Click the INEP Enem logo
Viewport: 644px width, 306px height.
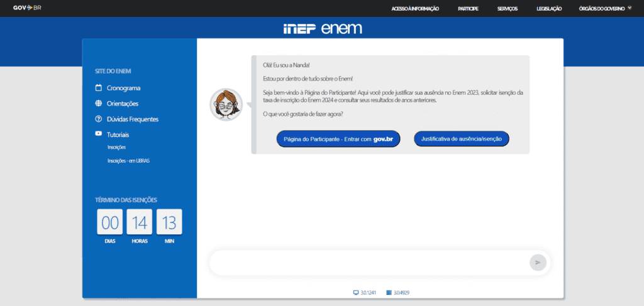[x=323, y=28]
